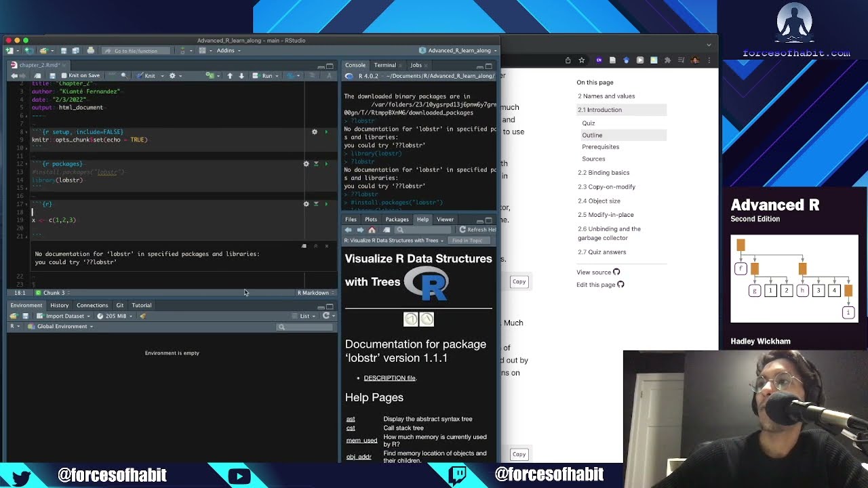Open Global Environment selector
The width and height of the screenshot is (868, 488).
tap(61, 327)
